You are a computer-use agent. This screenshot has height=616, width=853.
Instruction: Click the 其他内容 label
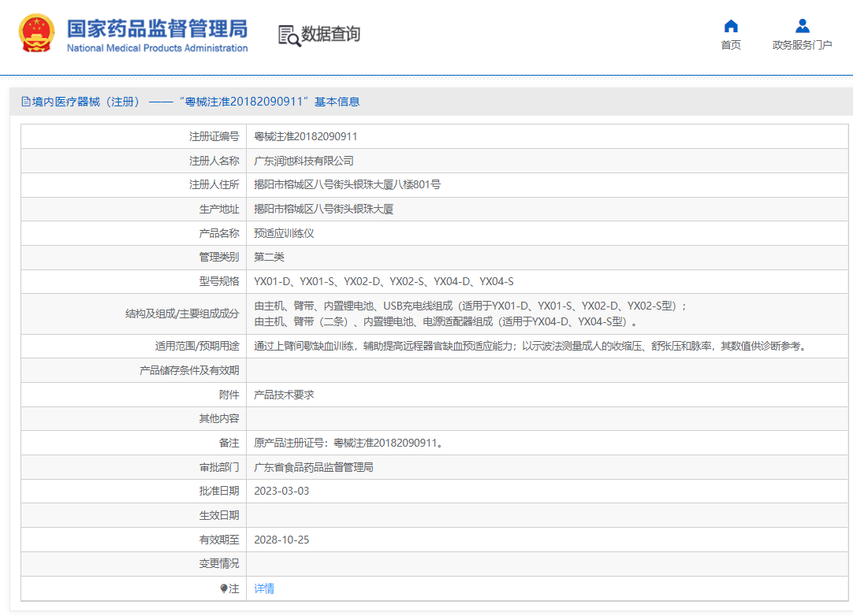point(218,418)
